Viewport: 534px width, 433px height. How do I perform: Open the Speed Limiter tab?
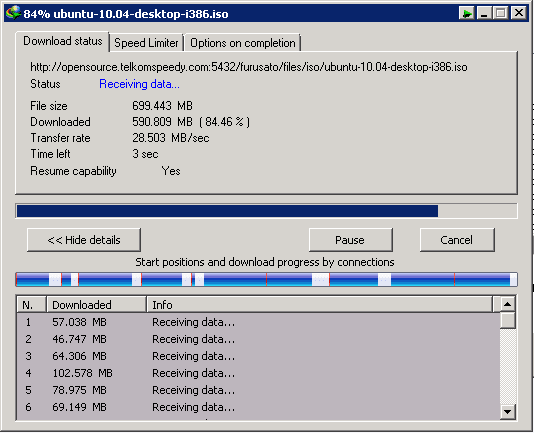tap(146, 43)
